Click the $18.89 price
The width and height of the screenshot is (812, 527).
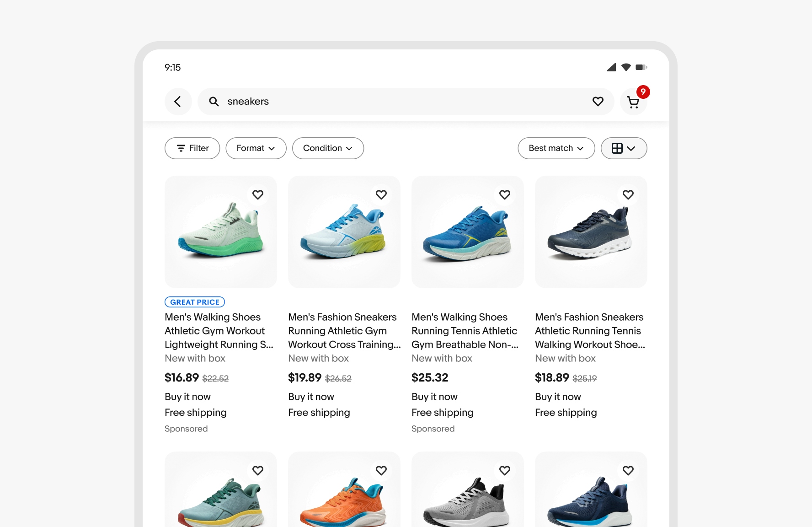pyautogui.click(x=552, y=378)
